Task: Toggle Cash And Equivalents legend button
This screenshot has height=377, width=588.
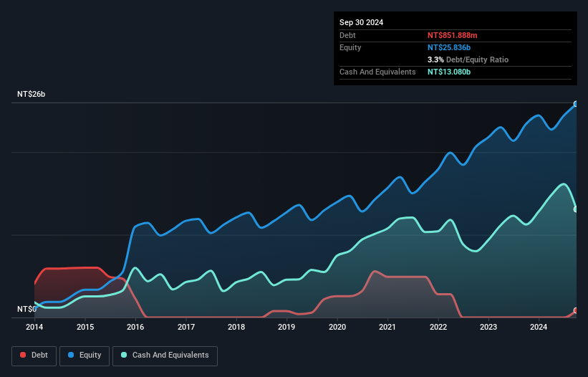Action: (165, 355)
